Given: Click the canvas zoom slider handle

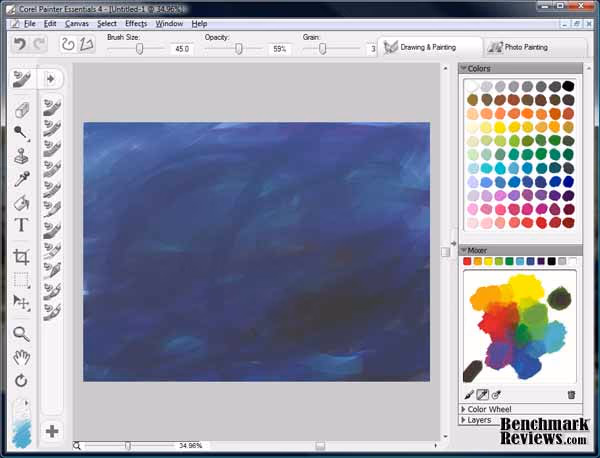Looking at the screenshot, I should pos(128,446).
